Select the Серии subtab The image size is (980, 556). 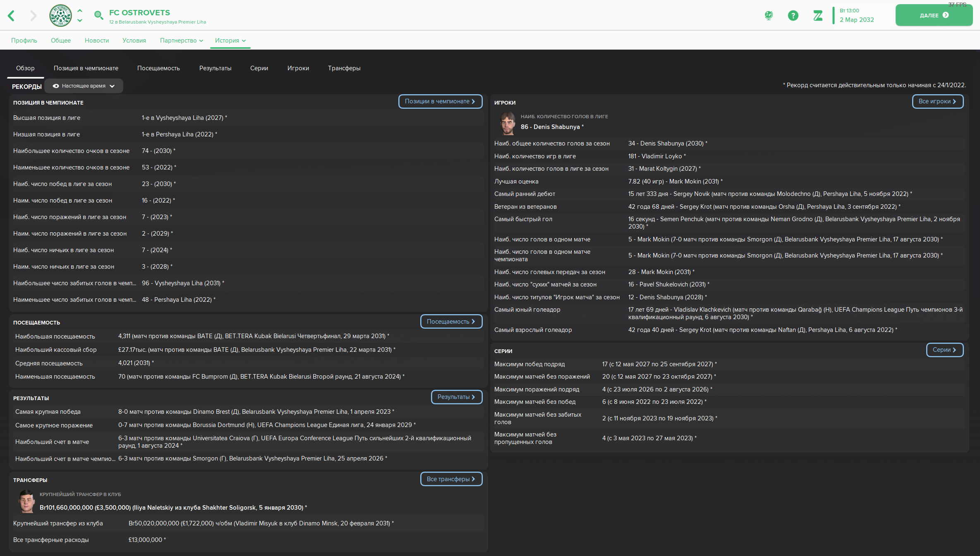(x=259, y=68)
